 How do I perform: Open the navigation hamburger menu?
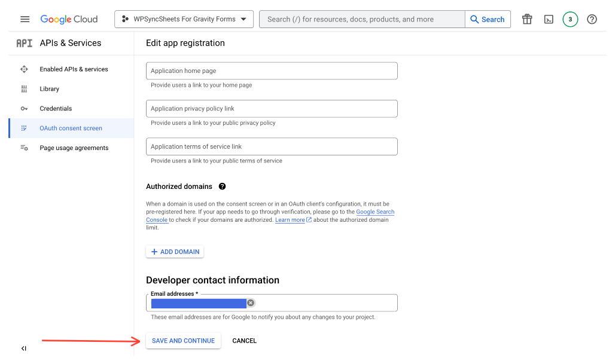[x=25, y=19]
